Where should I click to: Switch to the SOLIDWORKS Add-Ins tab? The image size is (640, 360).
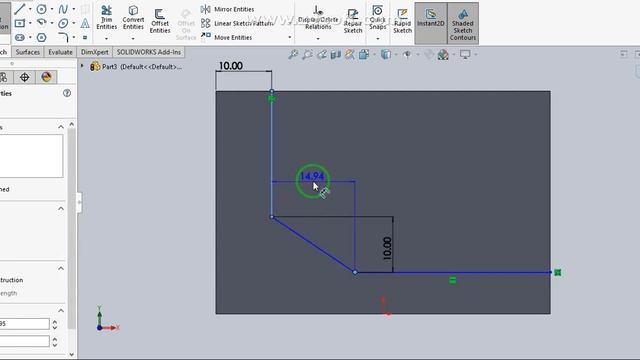pos(149,52)
